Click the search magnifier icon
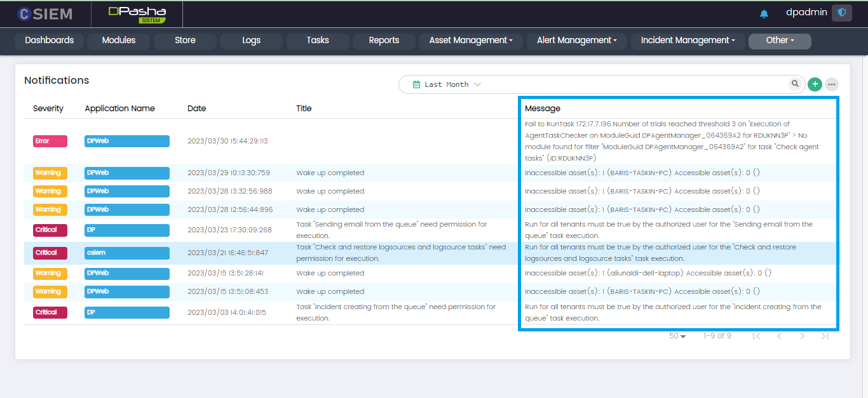Viewport: 868px width, 398px height. tap(794, 84)
